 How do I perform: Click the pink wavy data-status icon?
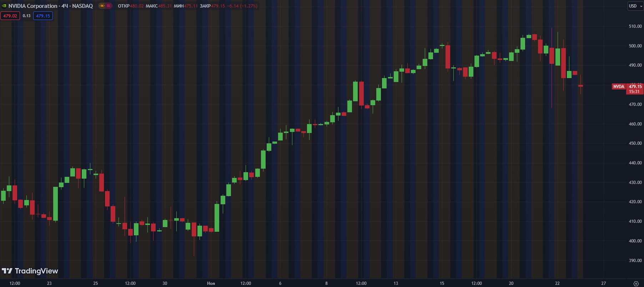point(109,6)
